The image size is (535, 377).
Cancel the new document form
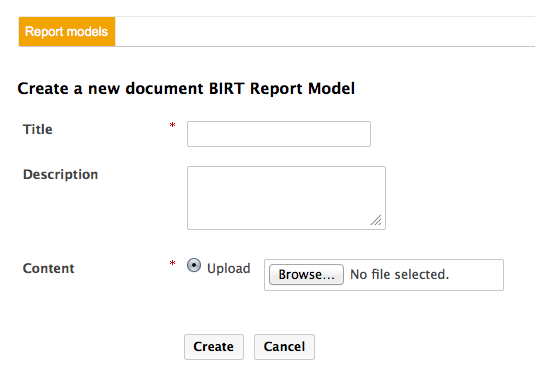(284, 347)
